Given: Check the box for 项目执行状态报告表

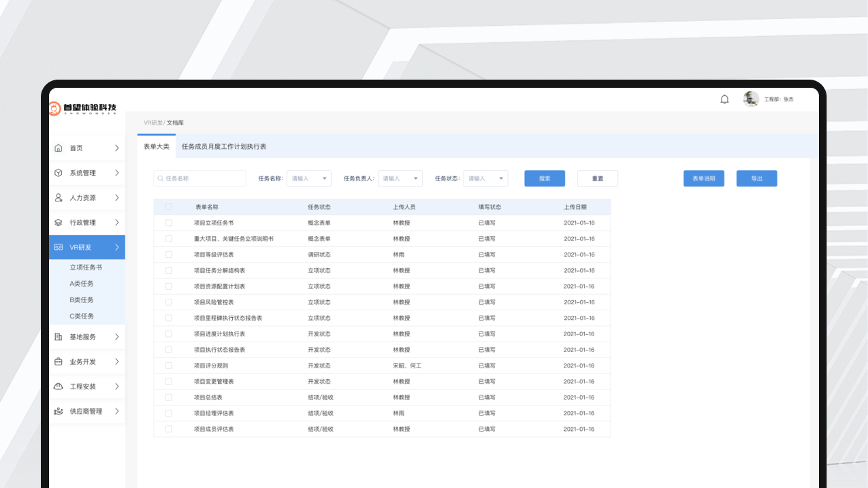Looking at the screenshot, I should click(169, 350).
